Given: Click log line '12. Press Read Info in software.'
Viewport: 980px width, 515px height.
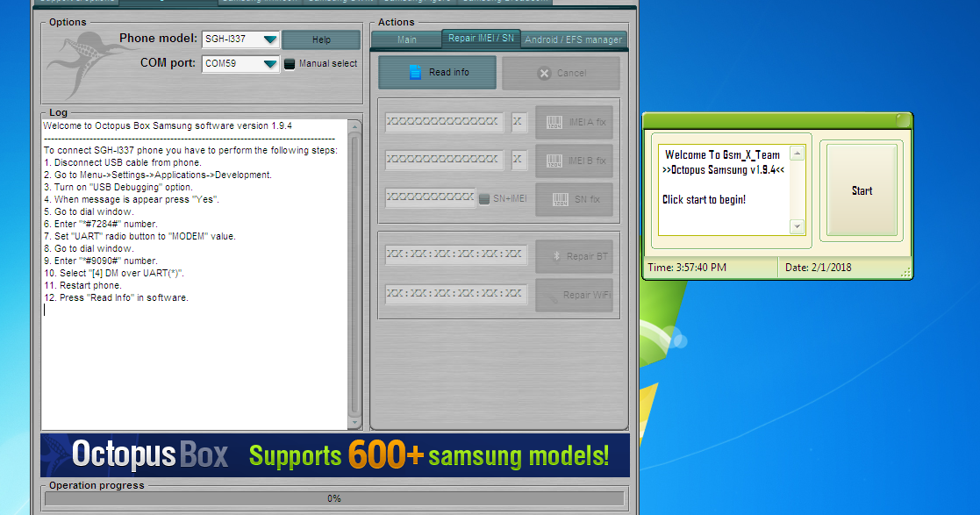Looking at the screenshot, I should point(116,298).
